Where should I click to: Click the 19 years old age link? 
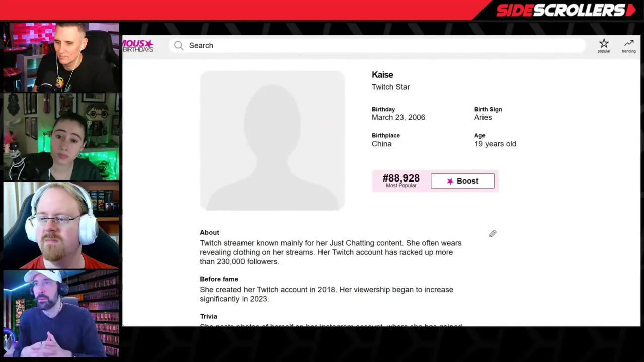(x=495, y=144)
